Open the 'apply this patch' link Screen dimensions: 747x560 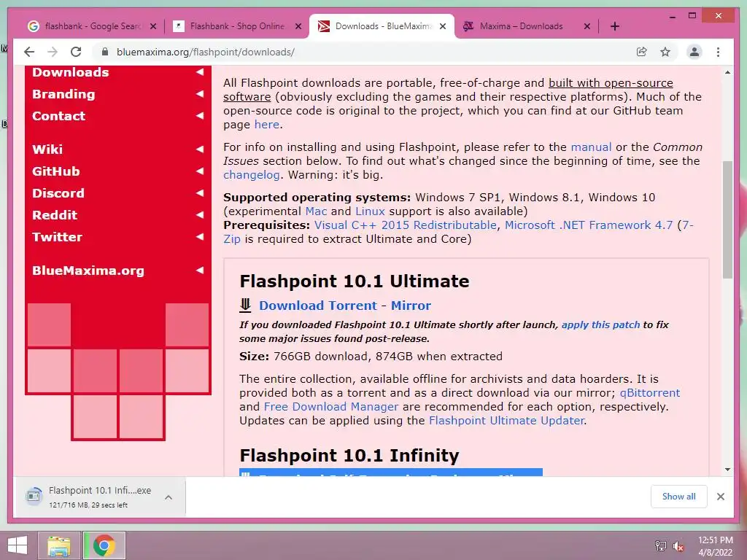click(600, 324)
